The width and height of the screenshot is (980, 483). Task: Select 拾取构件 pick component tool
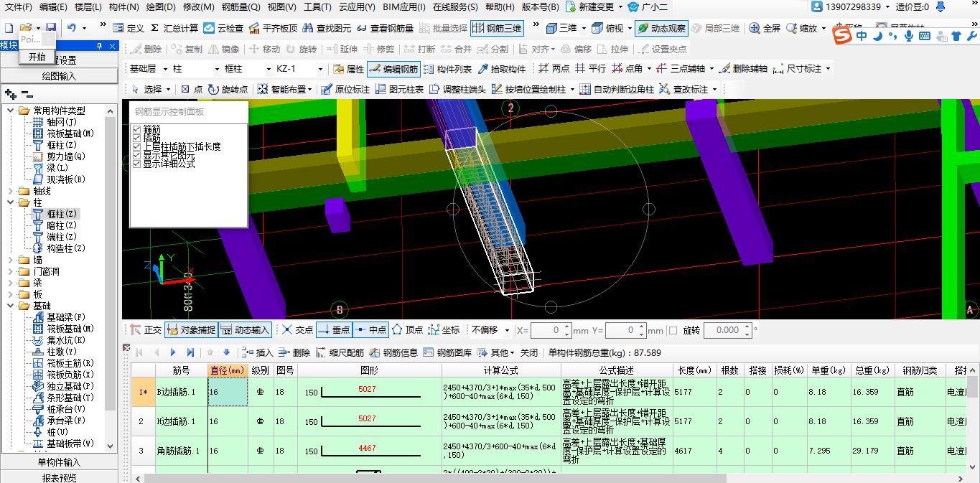point(501,69)
